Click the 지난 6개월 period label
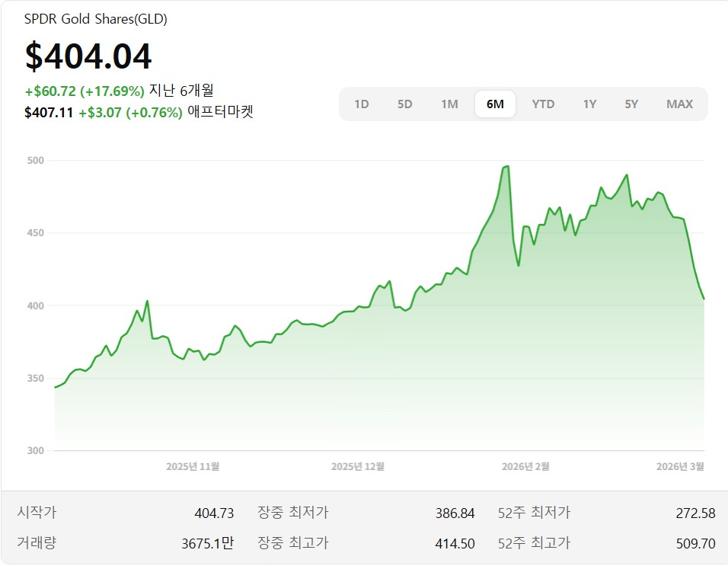This screenshot has width=728, height=566. [x=181, y=91]
